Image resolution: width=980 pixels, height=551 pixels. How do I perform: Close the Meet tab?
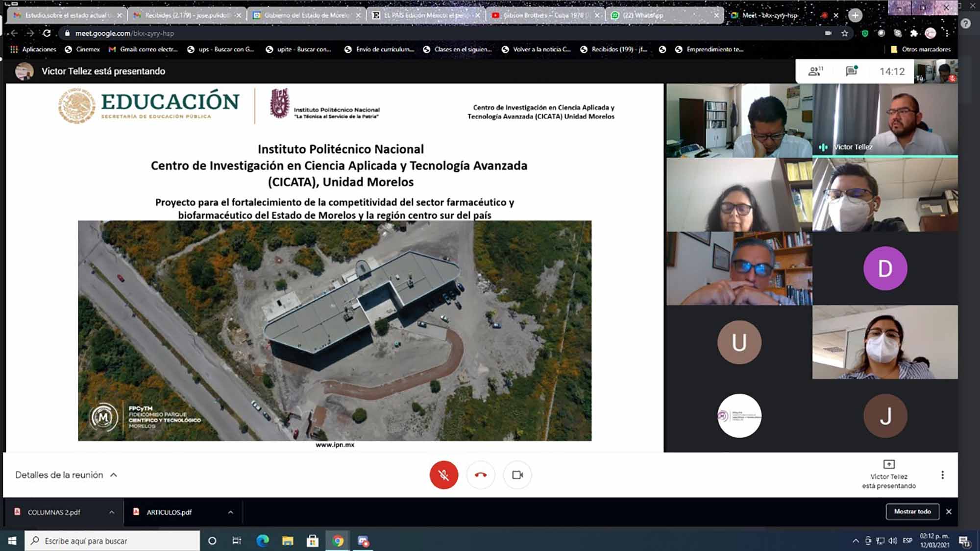coord(836,15)
